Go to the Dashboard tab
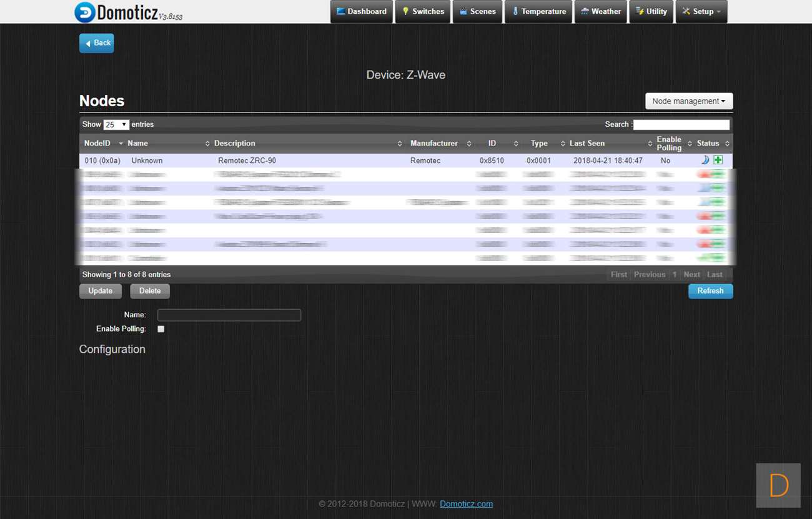This screenshot has width=812, height=519. click(x=361, y=12)
